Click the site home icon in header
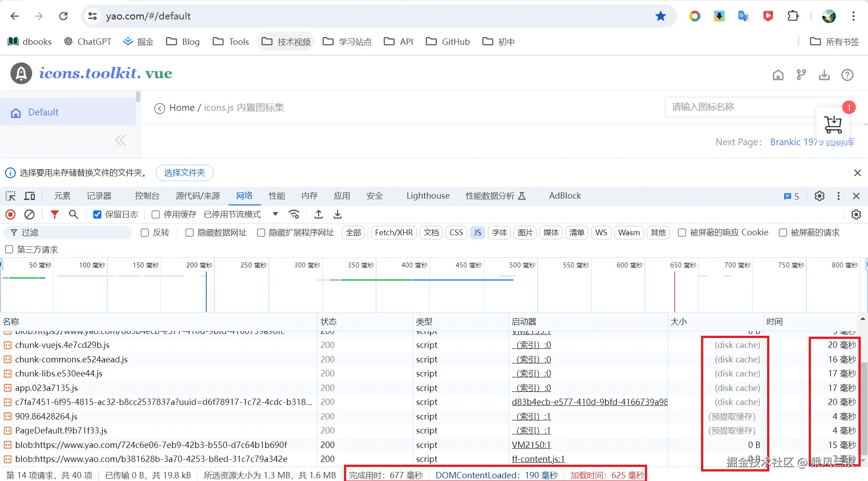This screenshot has height=481, width=868. point(778,75)
